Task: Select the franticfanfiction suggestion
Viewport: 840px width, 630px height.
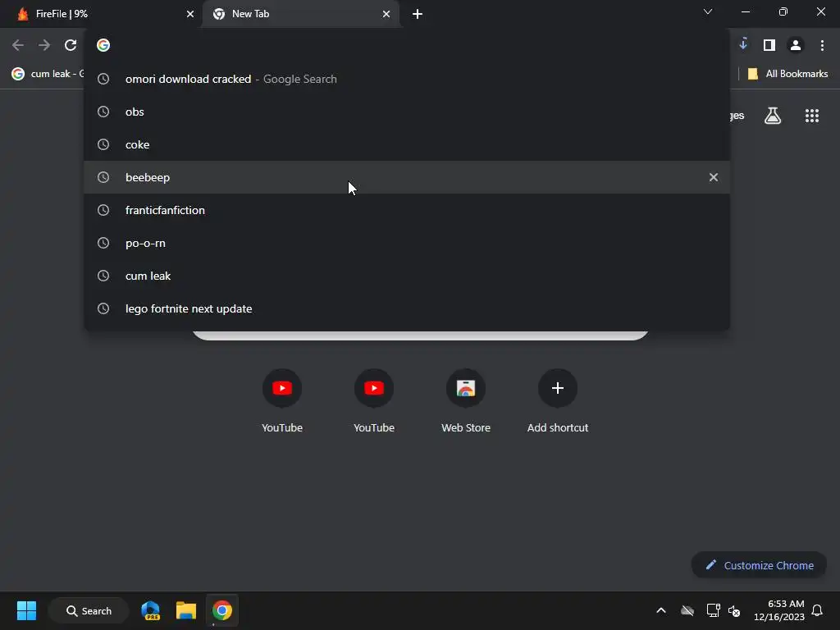Action: [x=407, y=210]
